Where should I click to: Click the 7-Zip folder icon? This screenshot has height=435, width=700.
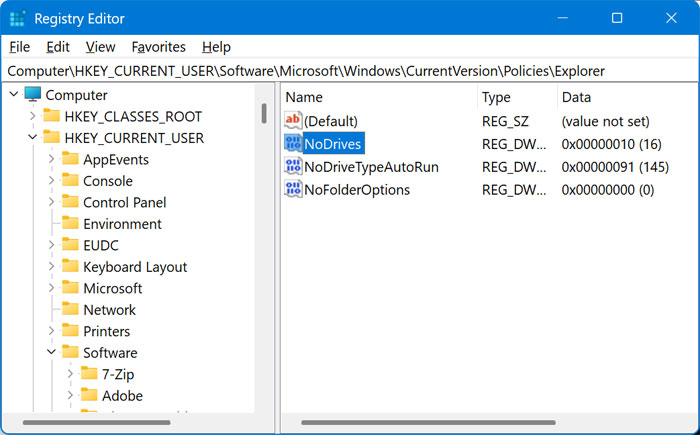[x=89, y=373]
